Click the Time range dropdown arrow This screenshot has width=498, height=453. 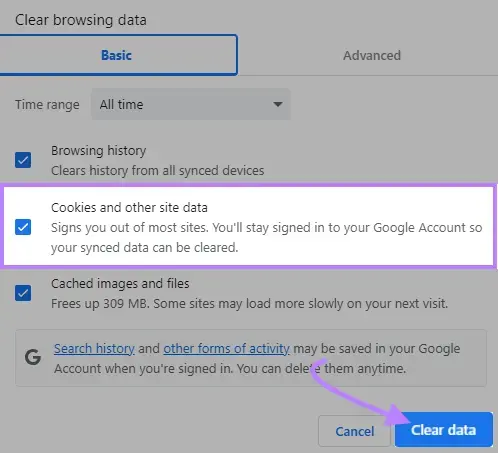tap(278, 104)
